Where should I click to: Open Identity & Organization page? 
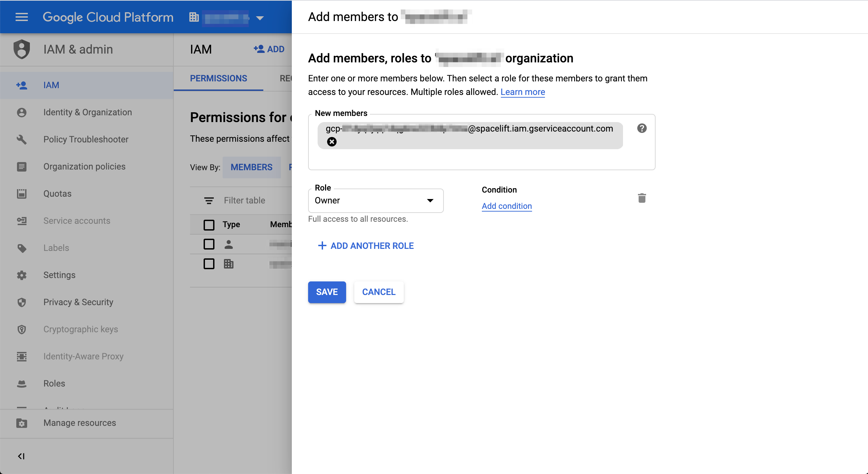click(x=88, y=112)
